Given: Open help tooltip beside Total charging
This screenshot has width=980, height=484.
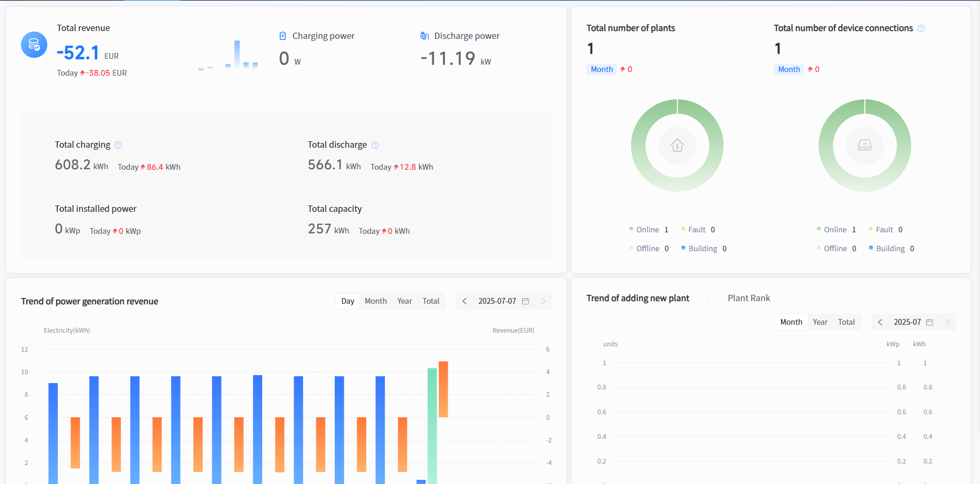Looking at the screenshot, I should tap(118, 145).
